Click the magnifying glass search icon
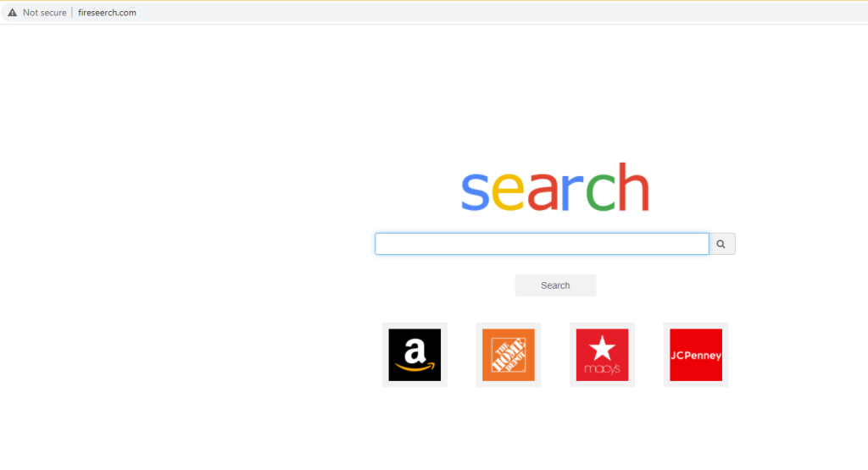 722,244
